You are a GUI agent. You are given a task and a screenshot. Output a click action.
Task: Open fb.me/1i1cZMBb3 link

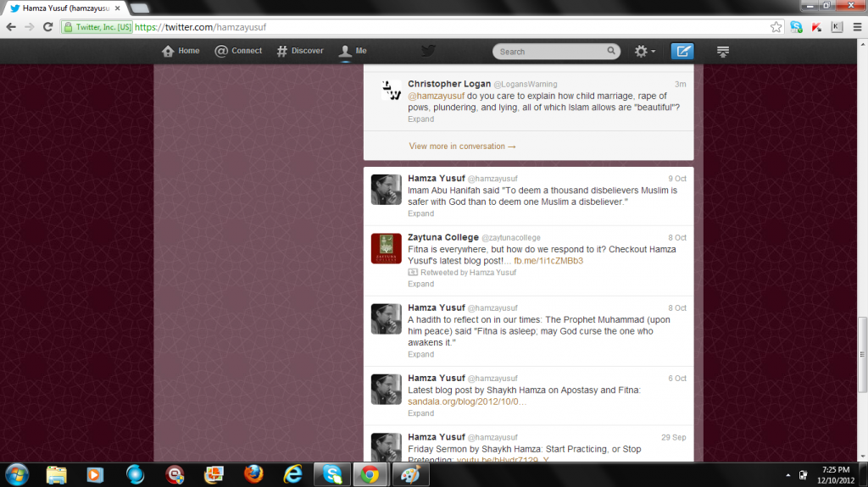point(548,261)
